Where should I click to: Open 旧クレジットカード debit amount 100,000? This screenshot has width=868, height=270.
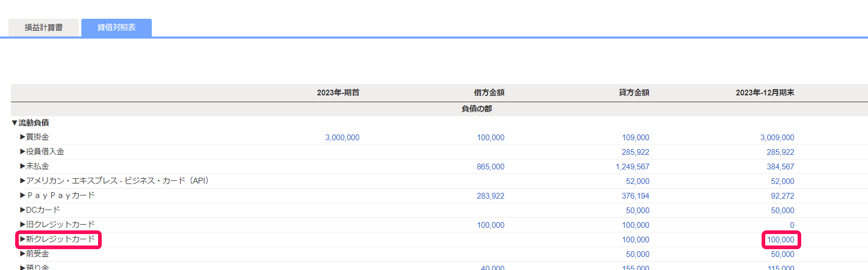coord(490,225)
